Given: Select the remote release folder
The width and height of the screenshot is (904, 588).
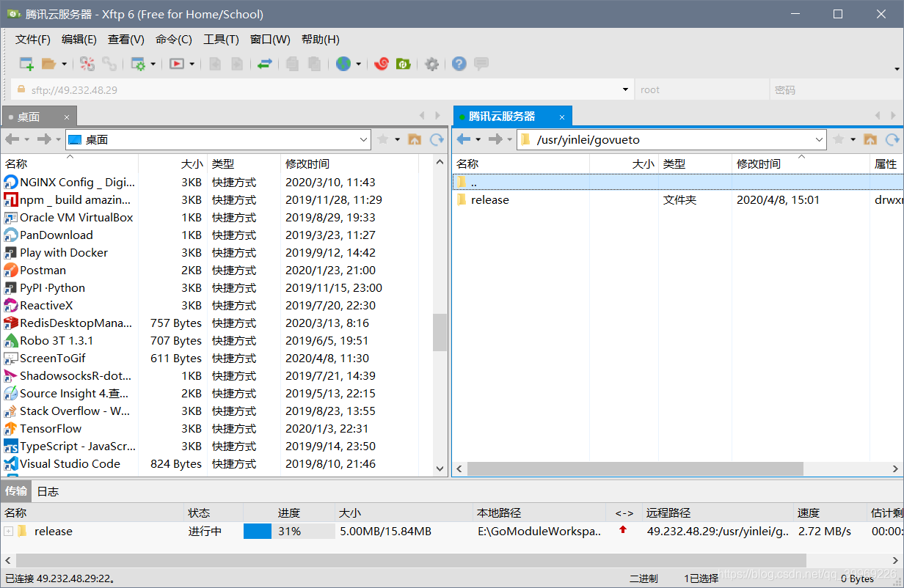Looking at the screenshot, I should [x=490, y=199].
